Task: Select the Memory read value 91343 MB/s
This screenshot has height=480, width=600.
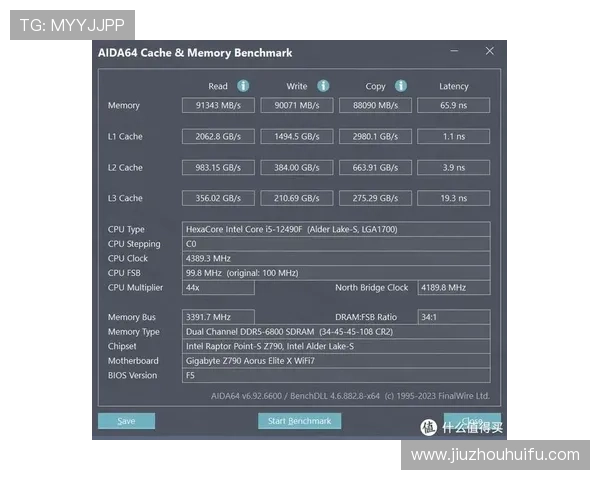Action: [218, 105]
